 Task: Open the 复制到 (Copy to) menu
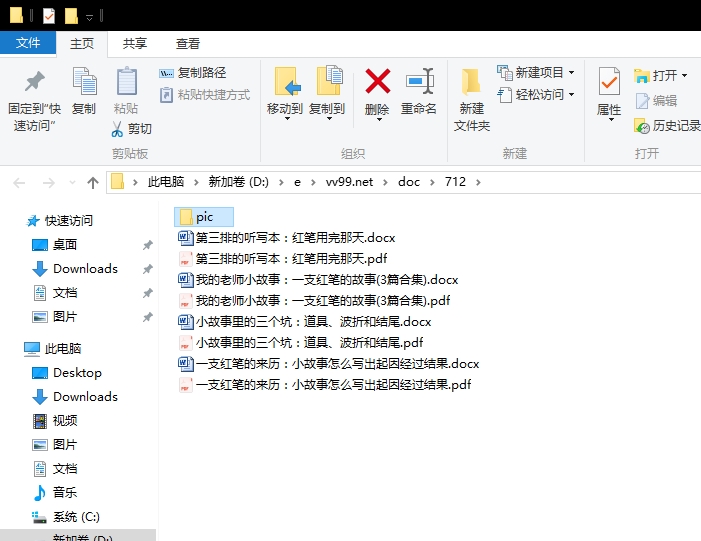click(x=327, y=94)
